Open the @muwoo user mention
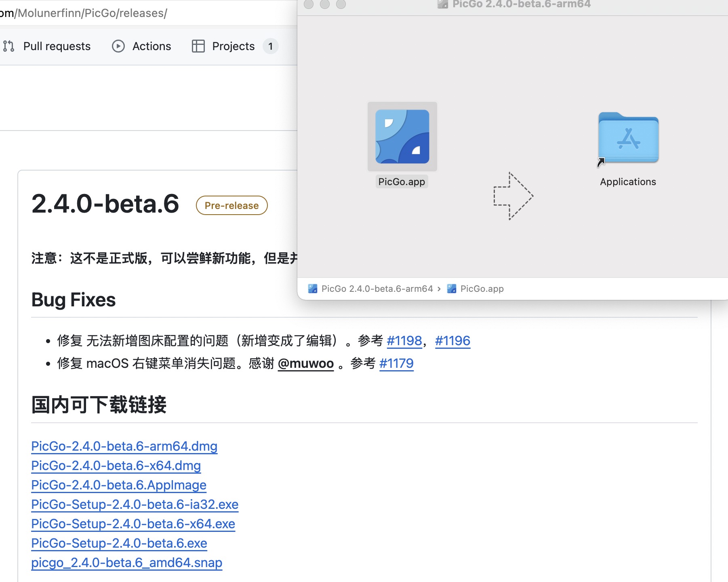This screenshot has width=728, height=582. tap(306, 363)
